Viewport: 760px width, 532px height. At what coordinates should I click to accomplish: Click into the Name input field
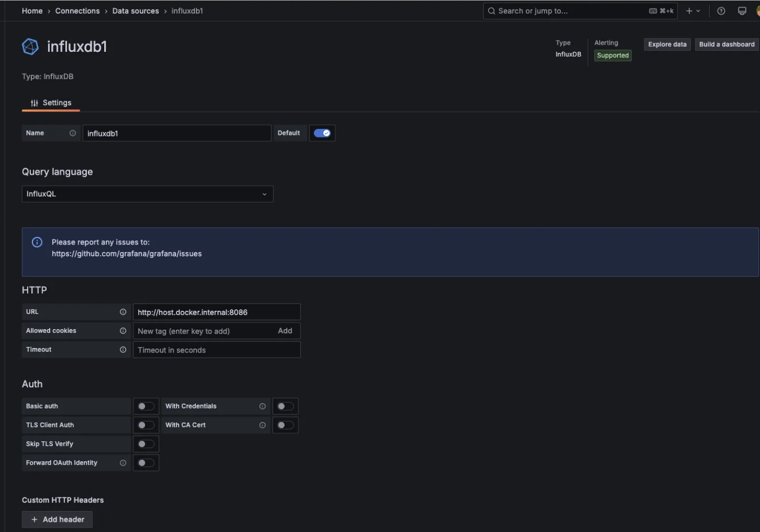coord(177,133)
